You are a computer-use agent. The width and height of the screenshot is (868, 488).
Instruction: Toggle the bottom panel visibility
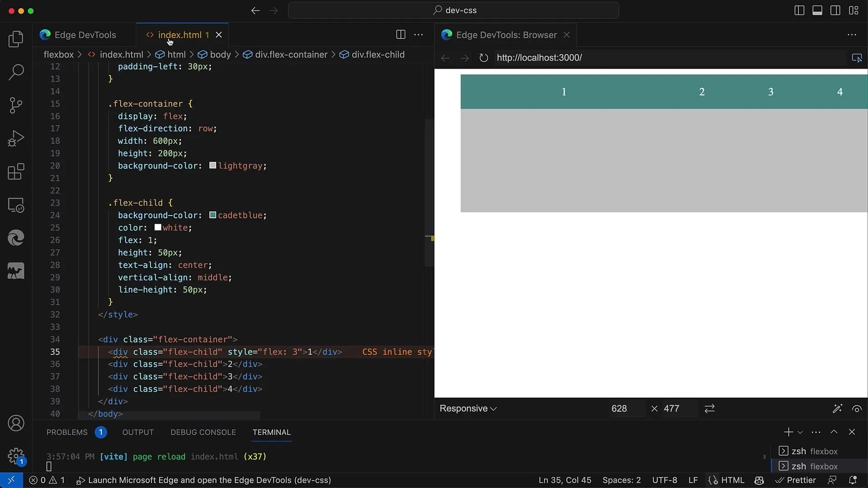817,10
